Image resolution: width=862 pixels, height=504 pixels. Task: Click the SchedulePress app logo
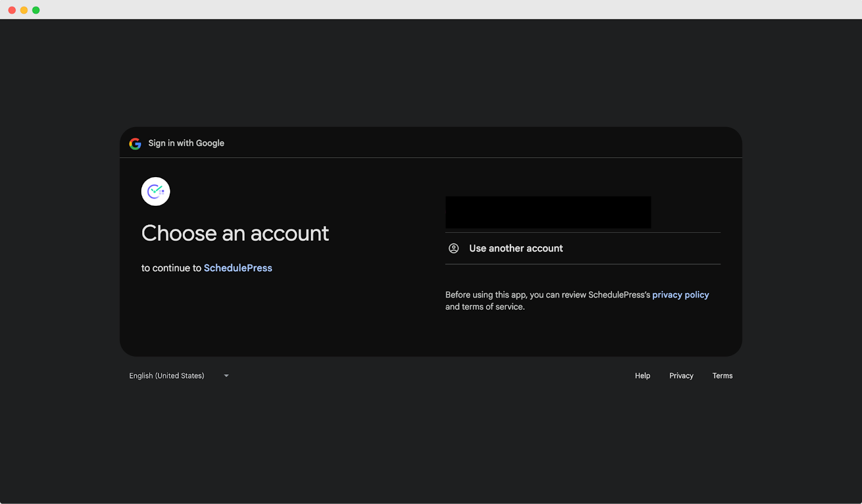[x=156, y=191]
